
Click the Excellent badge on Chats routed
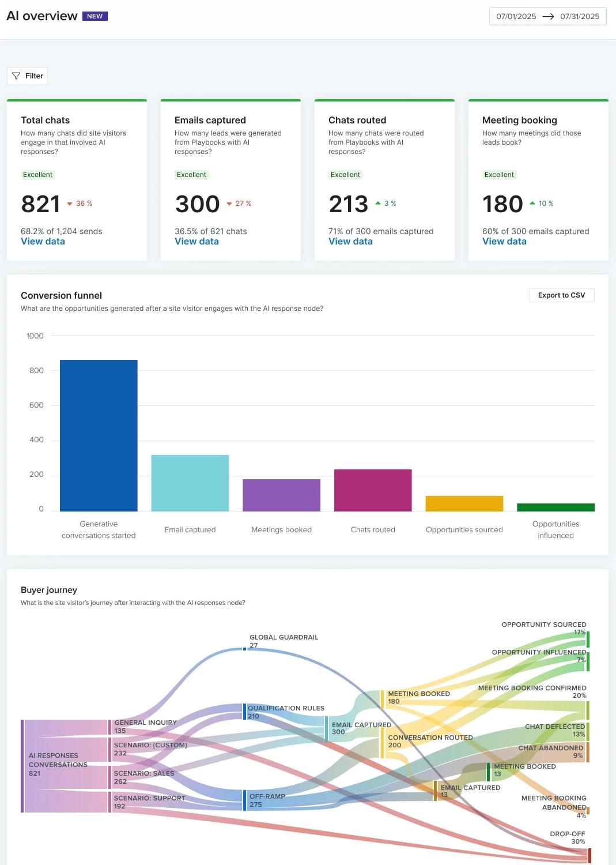[x=345, y=175]
